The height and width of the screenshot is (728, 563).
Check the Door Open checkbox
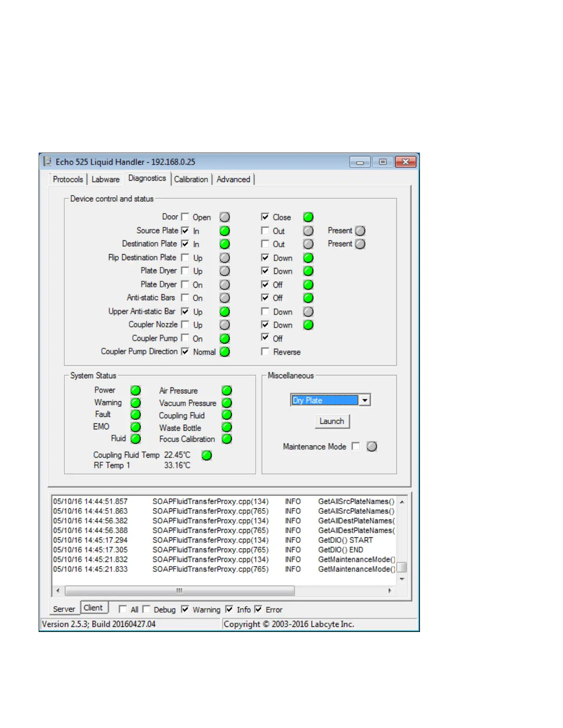(x=185, y=216)
